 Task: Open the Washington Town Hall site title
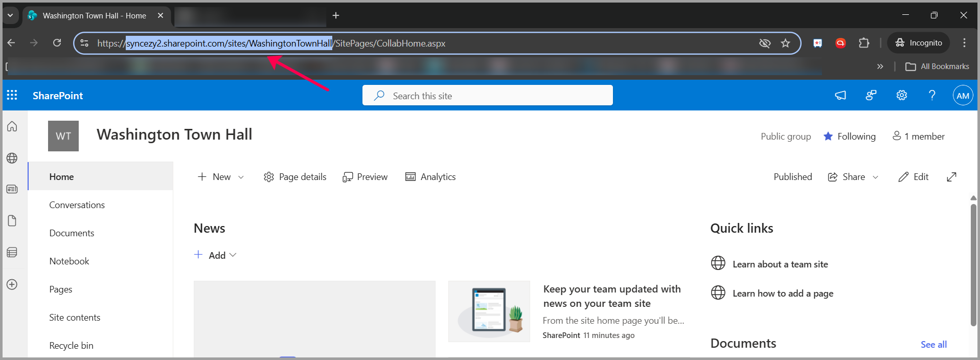pyautogui.click(x=174, y=134)
